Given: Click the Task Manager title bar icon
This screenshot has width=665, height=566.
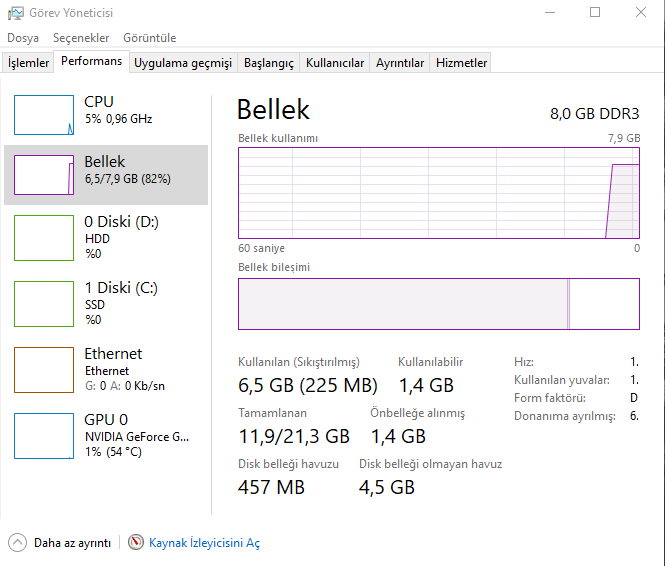Looking at the screenshot, I should [16, 13].
